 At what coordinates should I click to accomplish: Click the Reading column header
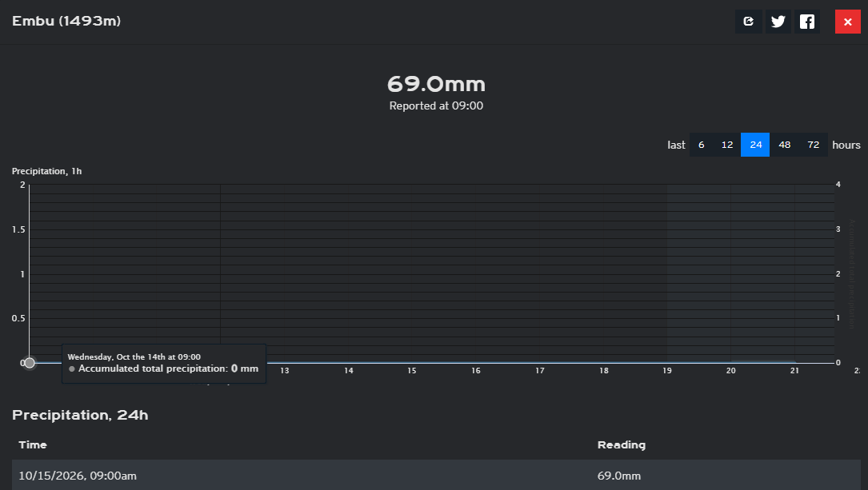622,444
